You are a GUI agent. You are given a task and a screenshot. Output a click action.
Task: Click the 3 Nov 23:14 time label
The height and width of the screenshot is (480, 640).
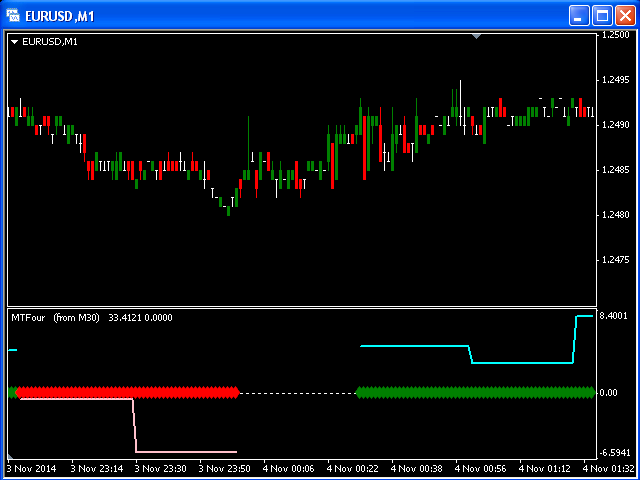(97, 468)
